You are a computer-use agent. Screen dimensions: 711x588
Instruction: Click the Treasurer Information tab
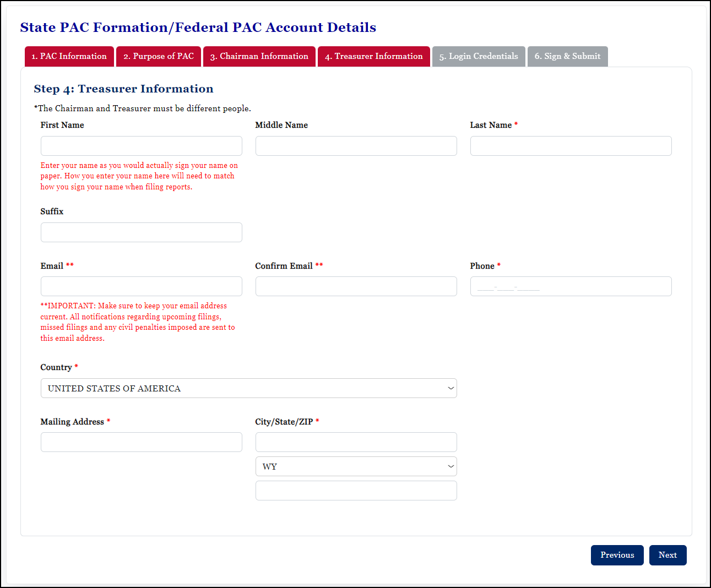373,56
